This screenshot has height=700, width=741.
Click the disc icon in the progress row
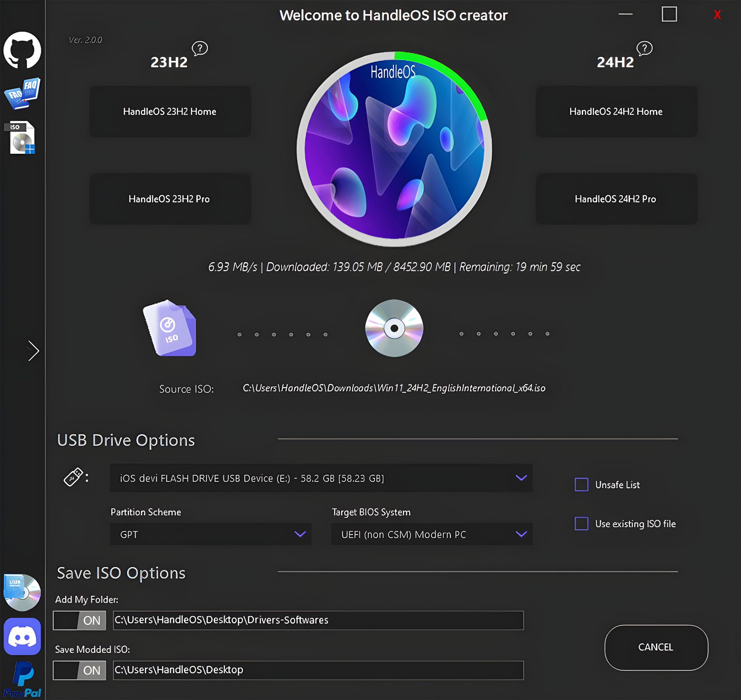click(394, 328)
